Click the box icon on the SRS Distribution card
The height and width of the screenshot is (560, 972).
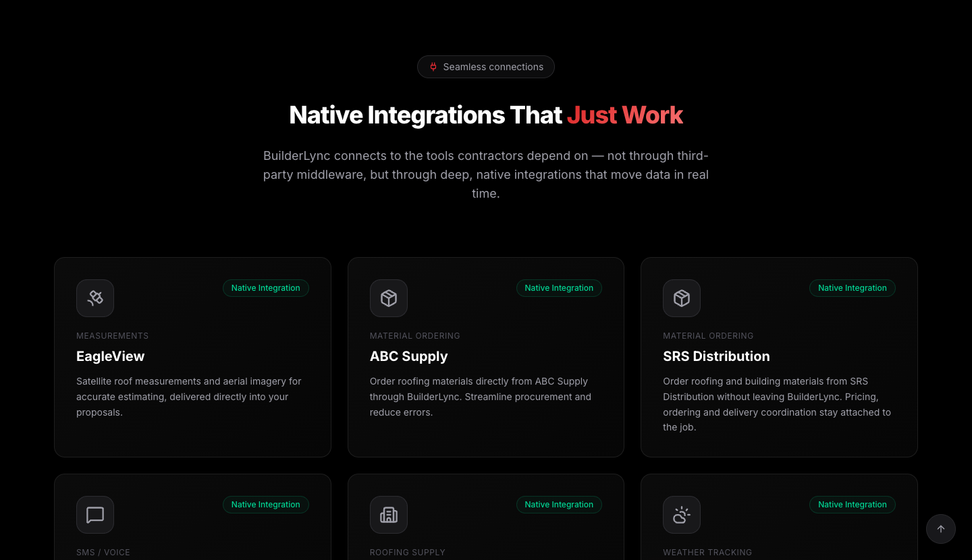[x=682, y=298]
